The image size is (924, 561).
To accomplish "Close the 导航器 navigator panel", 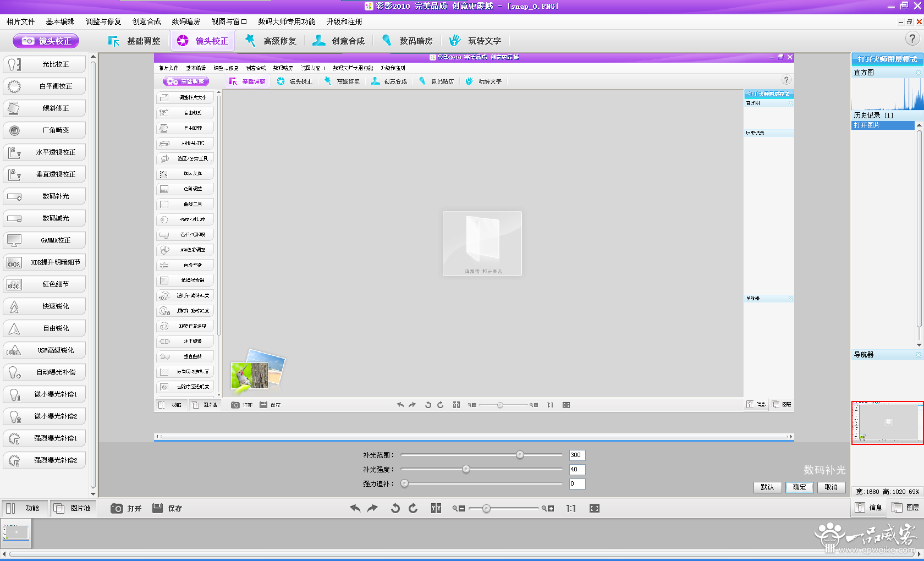I will [x=918, y=355].
